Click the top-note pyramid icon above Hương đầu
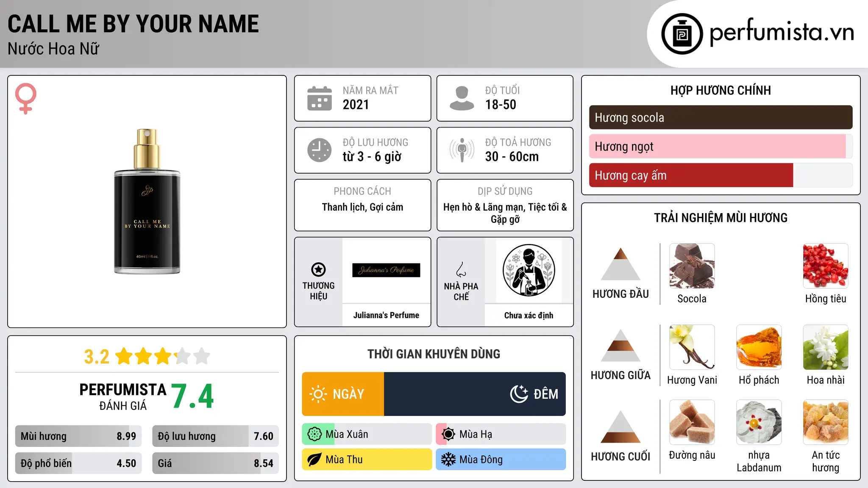Screen dimensions: 868x488 pyautogui.click(x=620, y=264)
